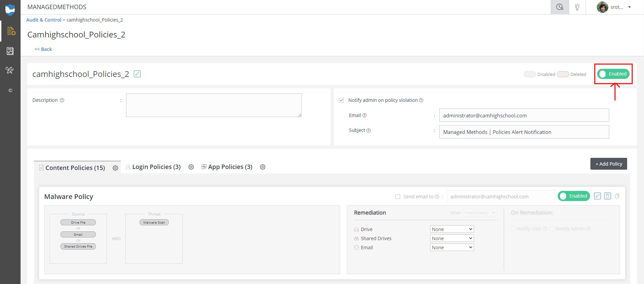Open the reports sidebar icon
Screen dimensions: 644x284
[x=10, y=51]
